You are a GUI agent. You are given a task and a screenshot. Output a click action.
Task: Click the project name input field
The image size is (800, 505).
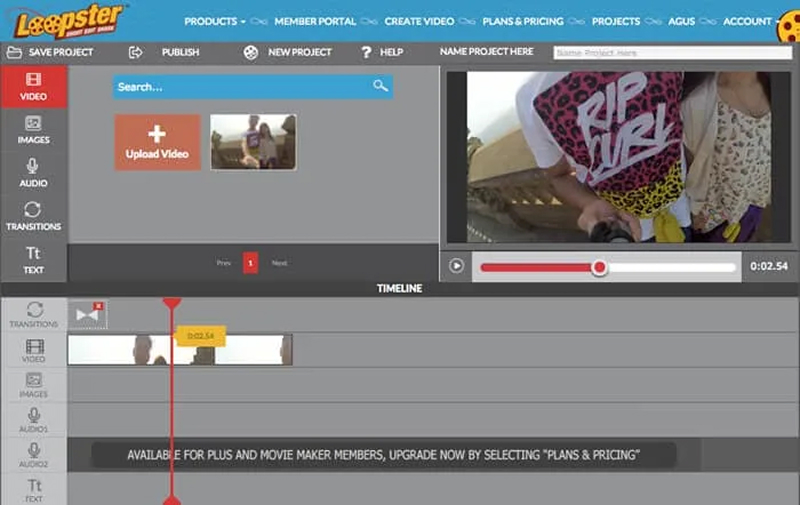point(672,53)
